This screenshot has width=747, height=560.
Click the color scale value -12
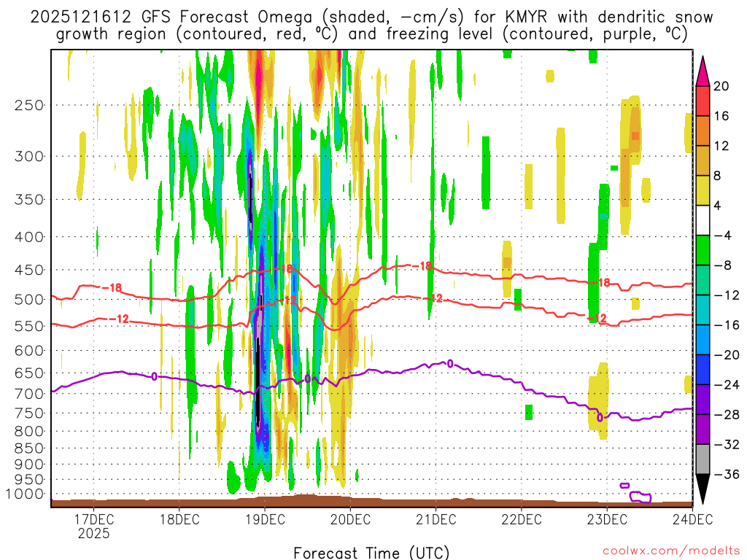[727, 295]
